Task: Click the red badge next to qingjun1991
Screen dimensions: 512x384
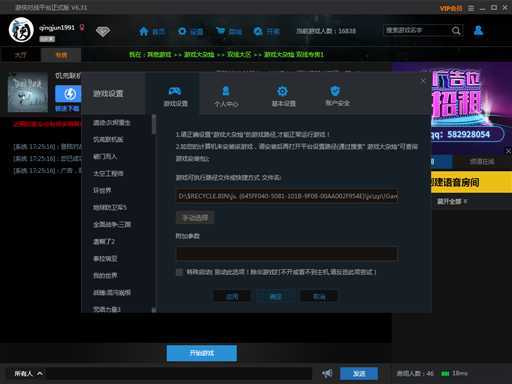Action: pyautogui.click(x=82, y=28)
